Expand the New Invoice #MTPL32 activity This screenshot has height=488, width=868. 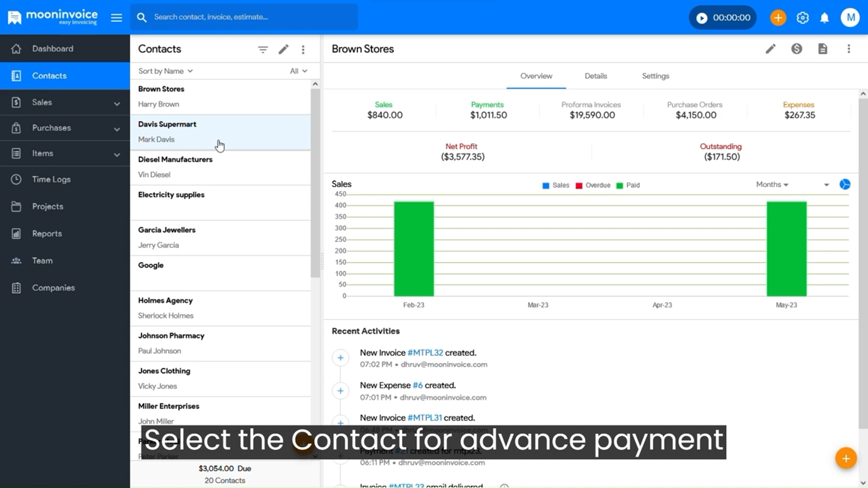[x=340, y=357]
